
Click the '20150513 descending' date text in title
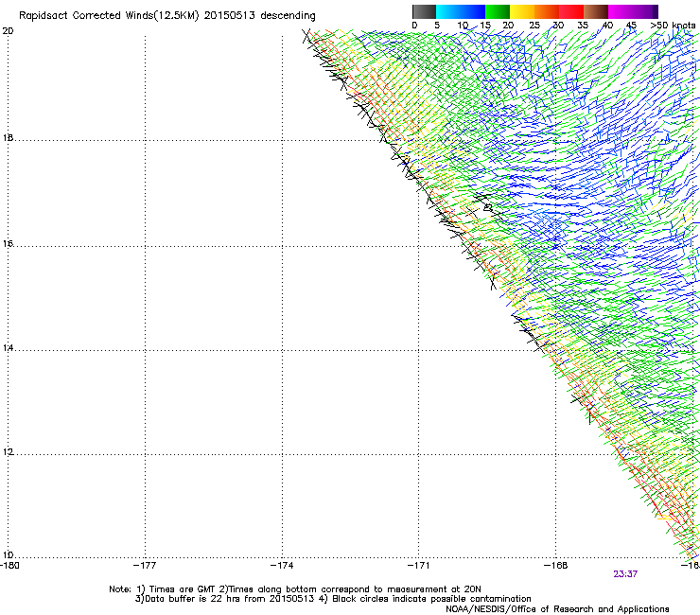pos(259,16)
